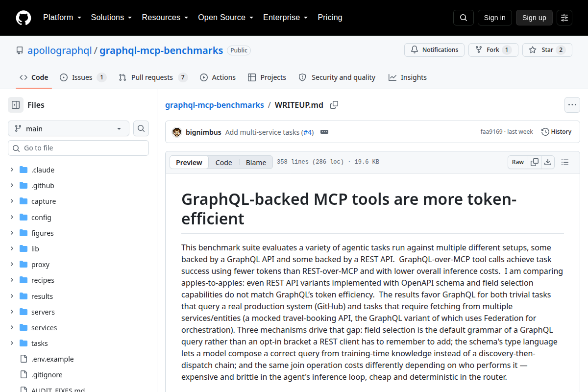The height and width of the screenshot is (392, 588).
Task: Click the .claude folder icon
Action: [24, 170]
